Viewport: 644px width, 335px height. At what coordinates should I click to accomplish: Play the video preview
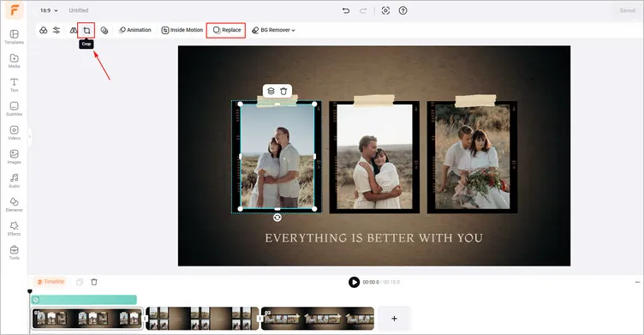[354, 282]
